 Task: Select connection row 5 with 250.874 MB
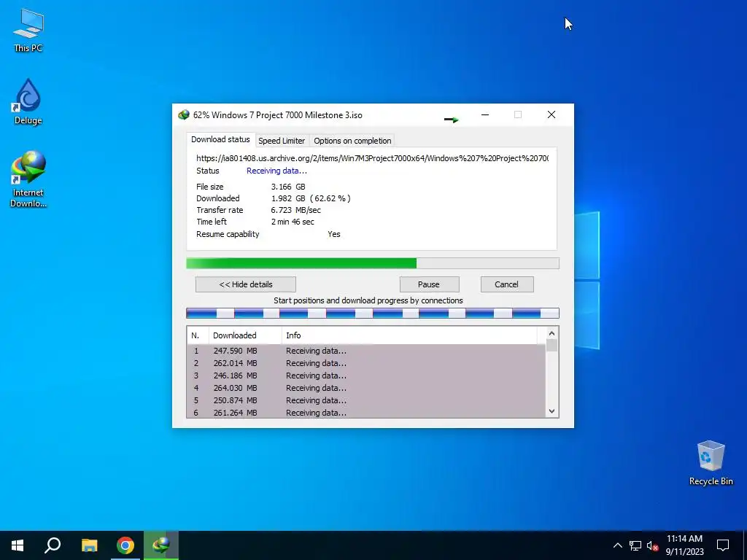click(x=366, y=400)
